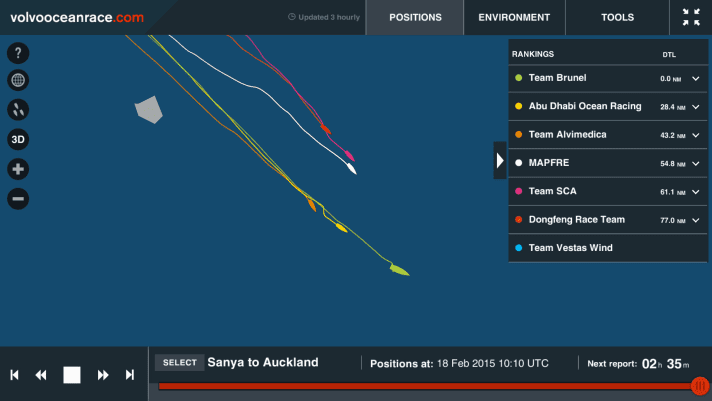Click Abu Dhabi yellow color dot
The height and width of the screenshot is (401, 712).
(519, 106)
